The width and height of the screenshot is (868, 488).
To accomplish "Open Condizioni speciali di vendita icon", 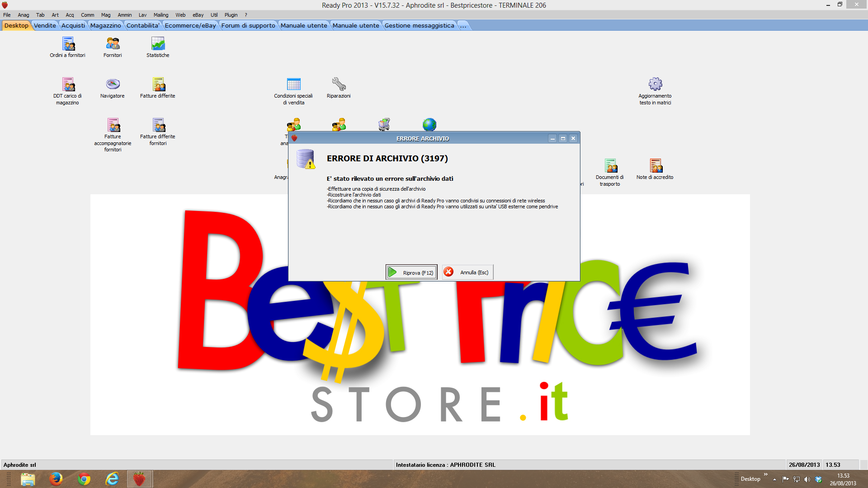I will point(293,84).
